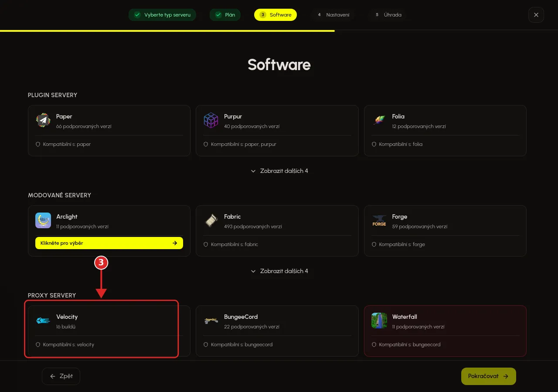Image resolution: width=558 pixels, height=392 pixels.
Task: Continue with the Pokračovat button
Action: click(x=489, y=376)
